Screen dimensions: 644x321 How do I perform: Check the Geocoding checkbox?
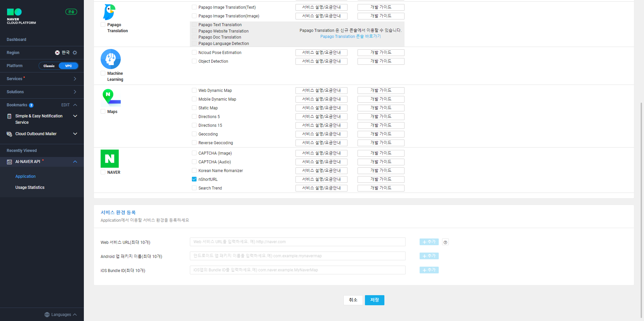pyautogui.click(x=194, y=134)
